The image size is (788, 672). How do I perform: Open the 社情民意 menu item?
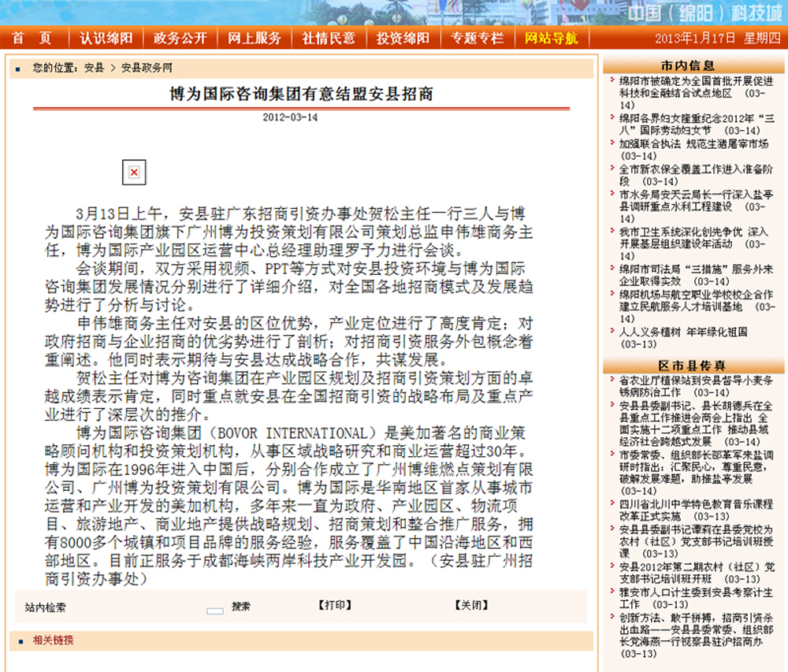[x=329, y=38]
